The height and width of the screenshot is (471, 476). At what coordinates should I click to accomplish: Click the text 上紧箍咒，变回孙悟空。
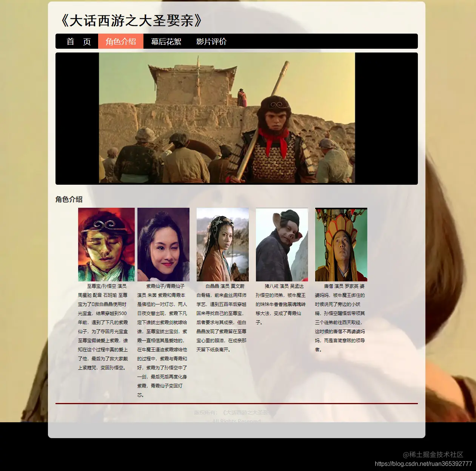pyautogui.click(x=103, y=368)
